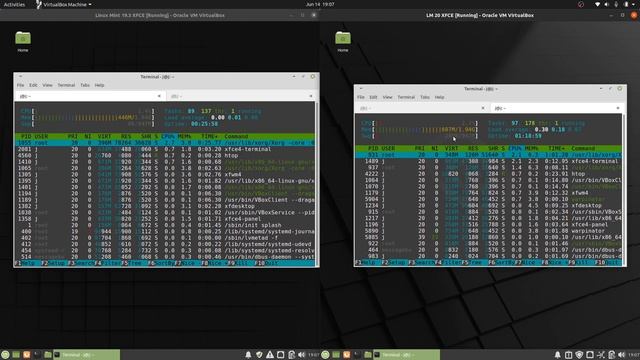Open host clock and calendar
This screenshot has width=640, height=360.
click(320, 4)
